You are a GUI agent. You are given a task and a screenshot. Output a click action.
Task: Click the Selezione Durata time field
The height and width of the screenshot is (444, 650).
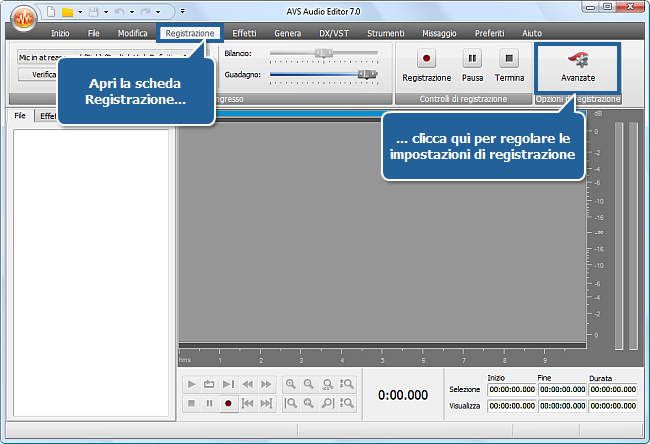[x=613, y=389]
